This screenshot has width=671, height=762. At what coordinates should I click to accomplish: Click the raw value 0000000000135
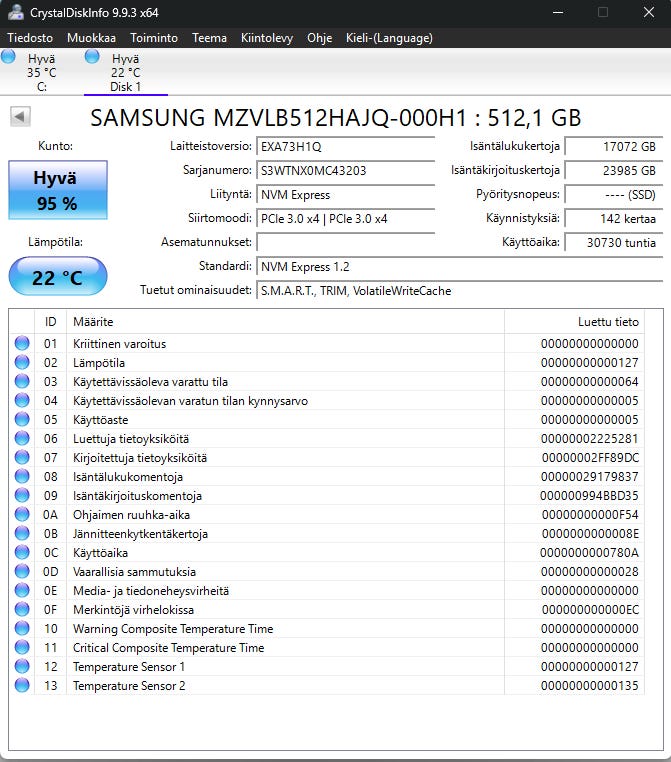(590, 686)
